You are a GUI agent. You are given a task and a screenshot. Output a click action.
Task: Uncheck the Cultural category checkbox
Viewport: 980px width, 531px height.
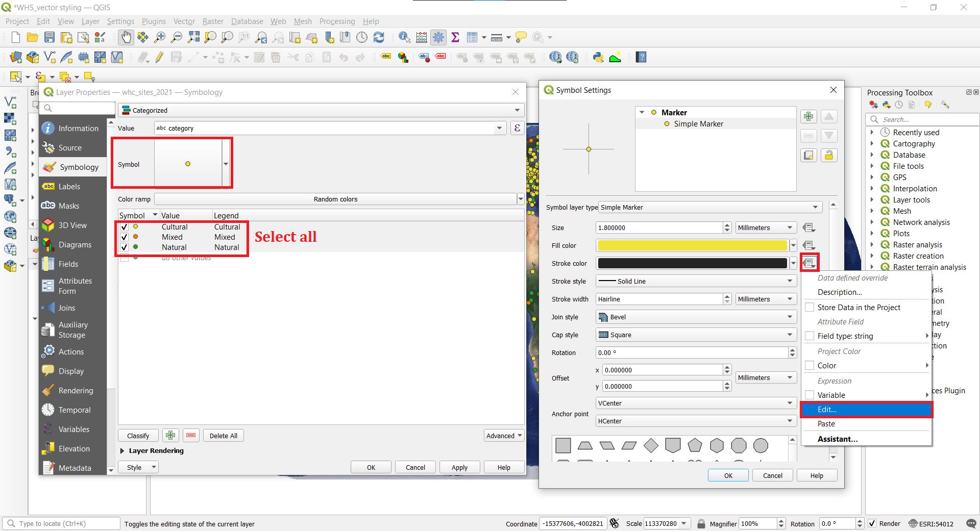tap(124, 227)
